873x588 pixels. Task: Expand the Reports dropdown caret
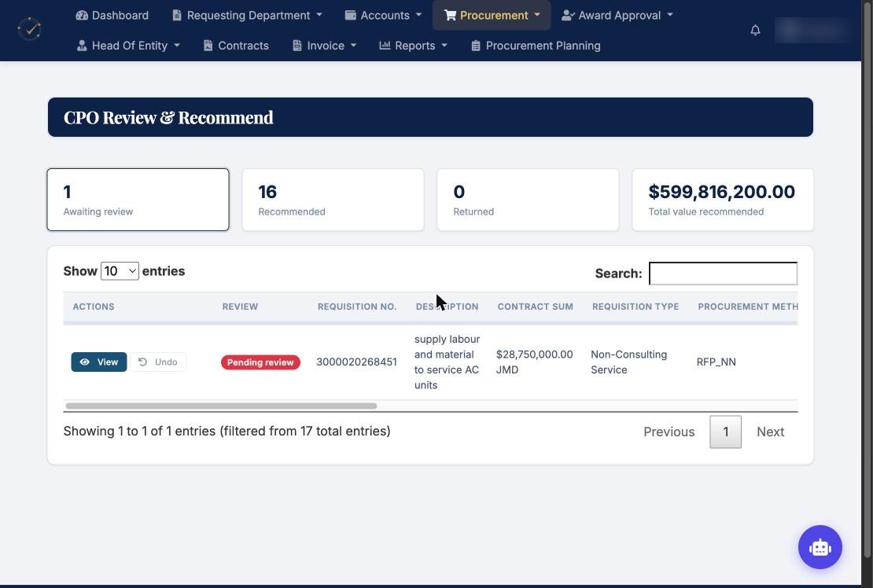pos(444,46)
